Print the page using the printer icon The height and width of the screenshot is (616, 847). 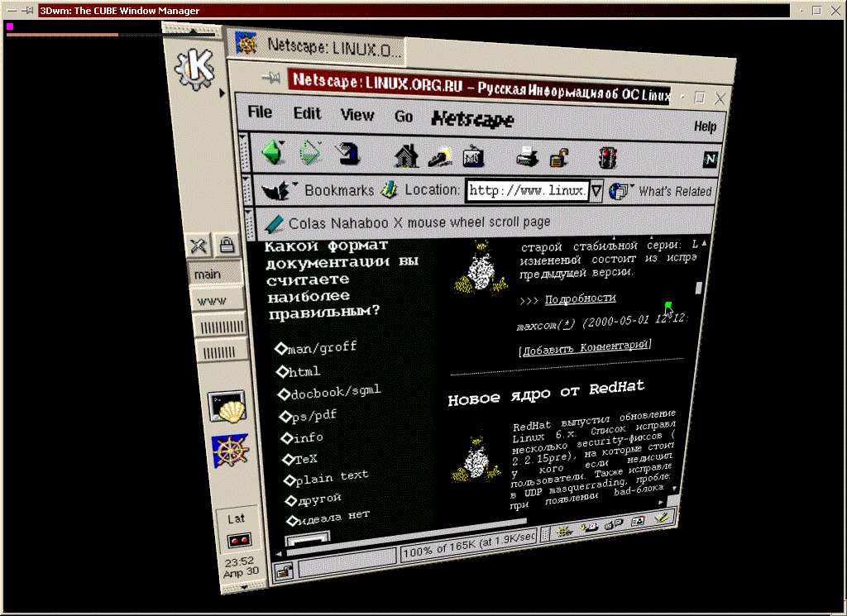[527, 158]
